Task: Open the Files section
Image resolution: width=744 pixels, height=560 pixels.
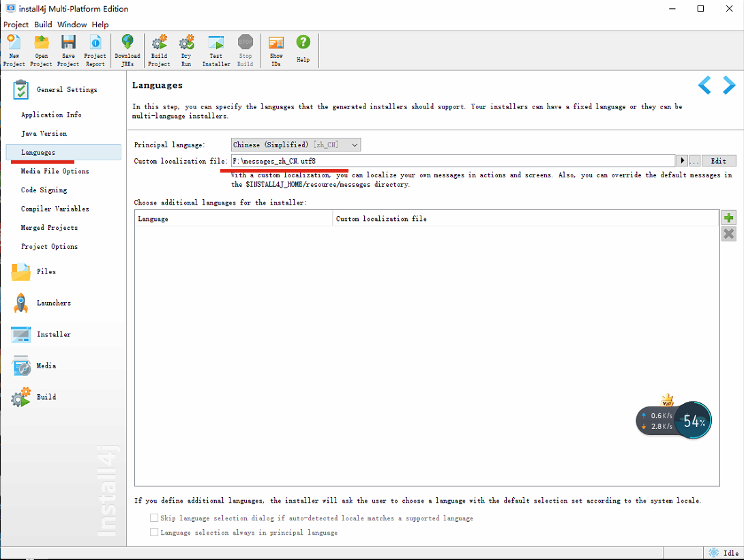Action: coord(33,272)
